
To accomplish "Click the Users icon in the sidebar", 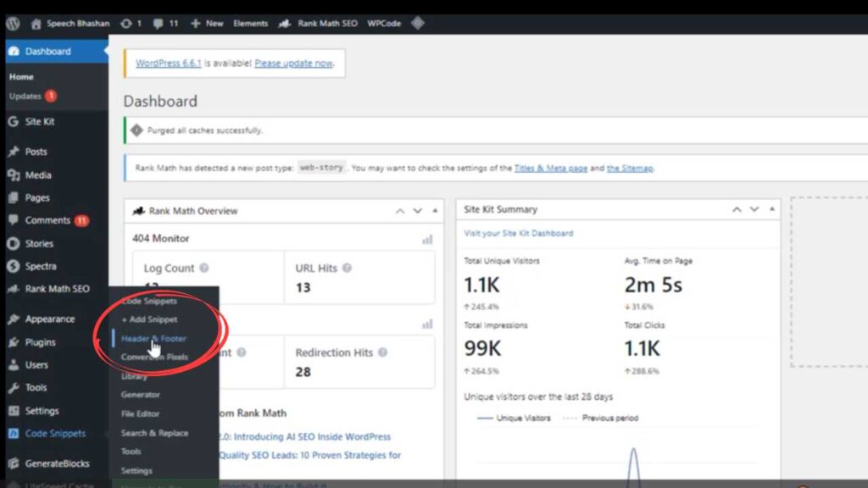I will tap(14, 365).
